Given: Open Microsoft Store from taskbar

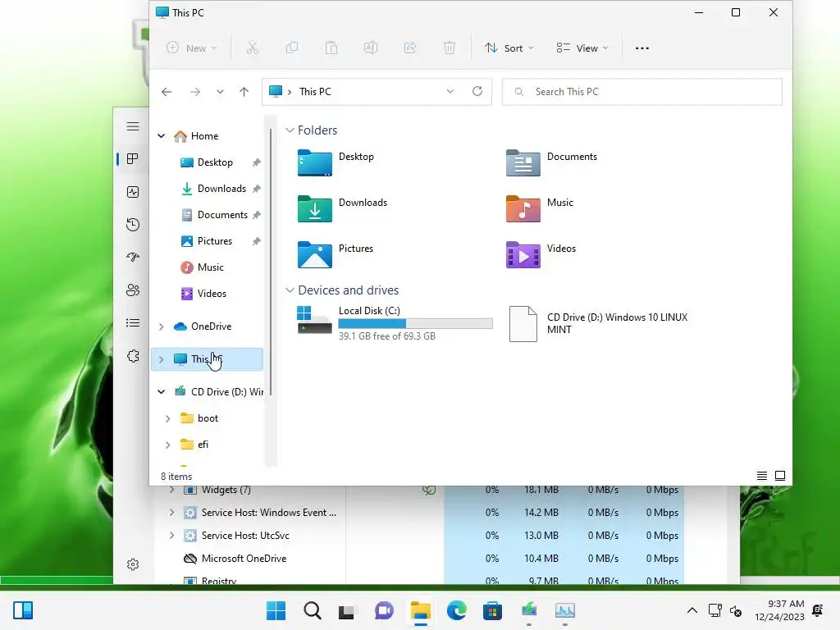Looking at the screenshot, I should (492, 610).
